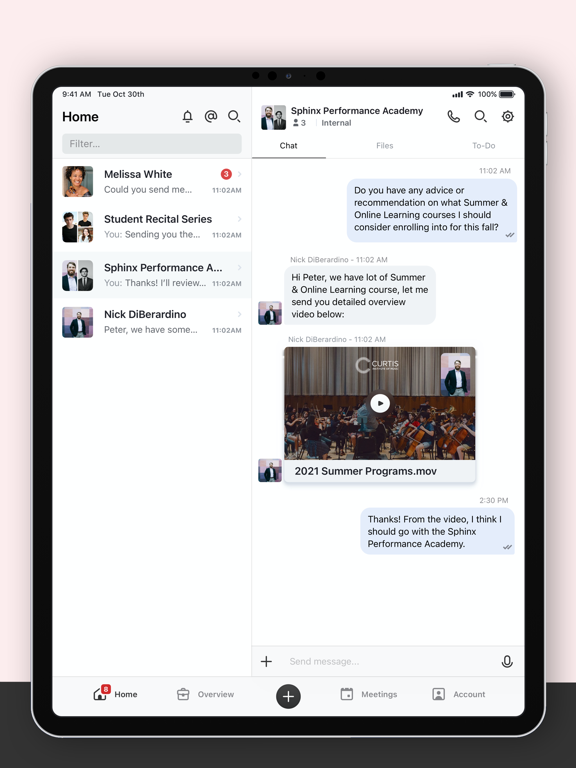Switch to the Files tab

[x=384, y=145]
